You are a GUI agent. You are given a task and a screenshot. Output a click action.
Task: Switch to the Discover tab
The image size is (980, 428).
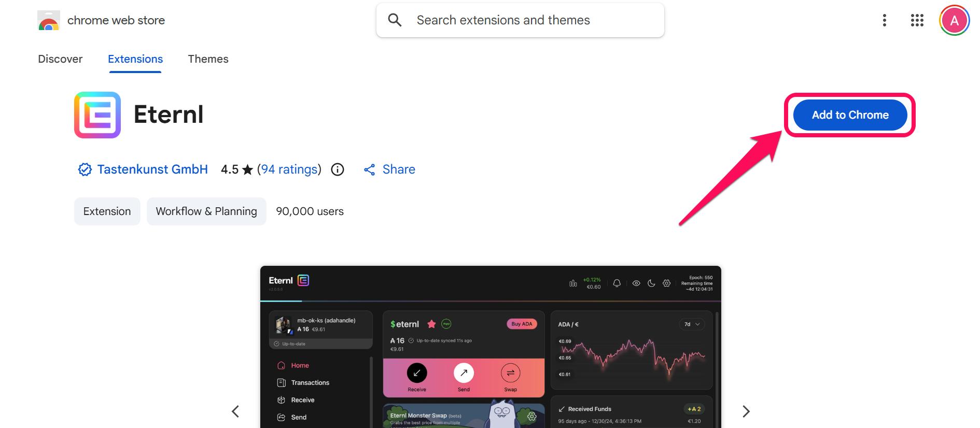tap(60, 59)
